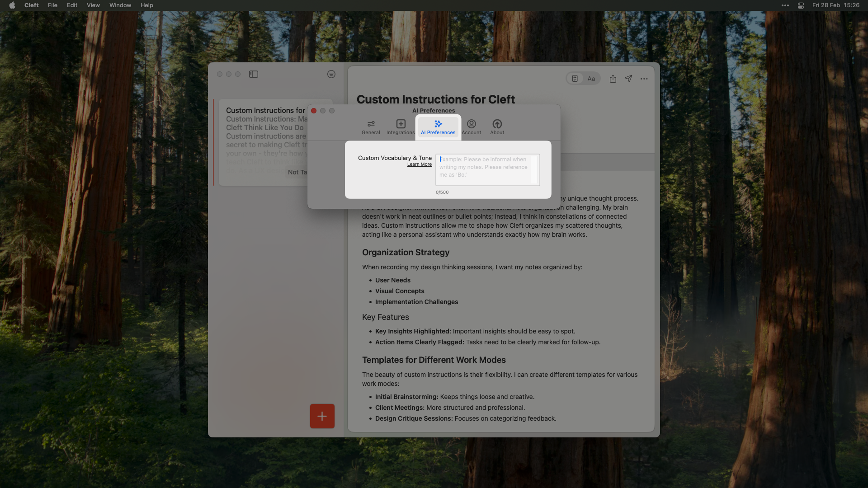
Task: Click the Custom Vocabulary & Tone text field
Action: (x=488, y=170)
